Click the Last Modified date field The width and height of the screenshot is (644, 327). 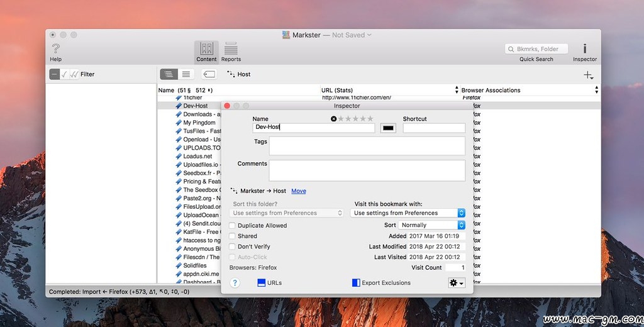tap(436, 247)
